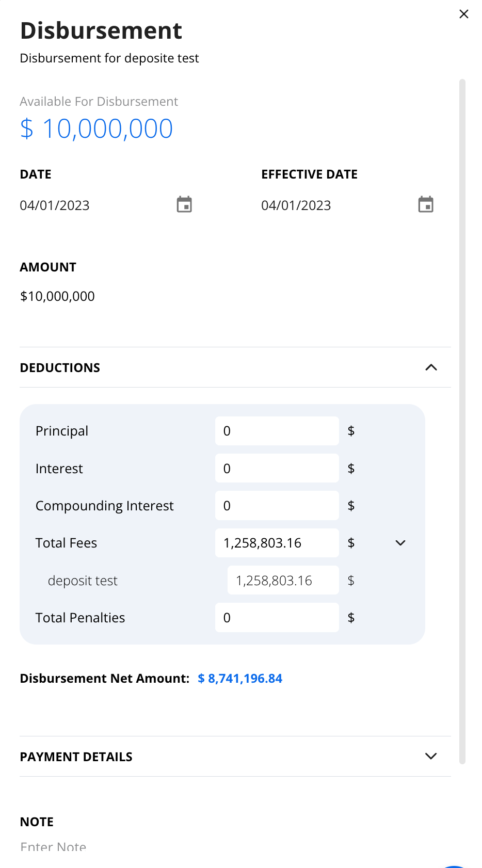Close the Disbursement dialog
The image size is (482, 868).
pos(463,14)
